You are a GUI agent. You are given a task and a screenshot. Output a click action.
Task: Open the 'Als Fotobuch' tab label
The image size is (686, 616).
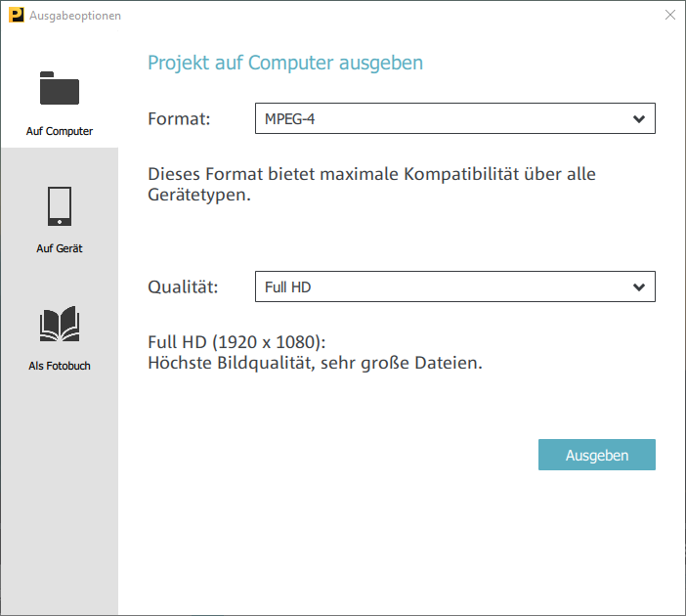point(59,366)
